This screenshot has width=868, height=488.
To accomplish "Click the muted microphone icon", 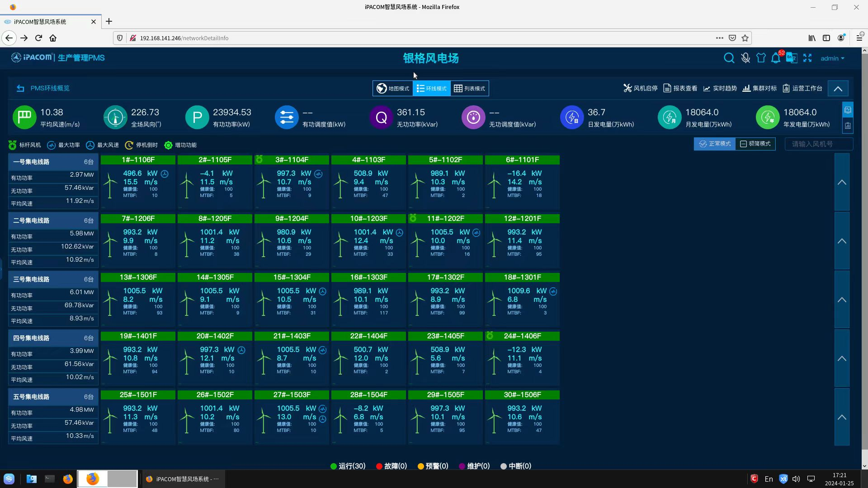I will coord(745,58).
